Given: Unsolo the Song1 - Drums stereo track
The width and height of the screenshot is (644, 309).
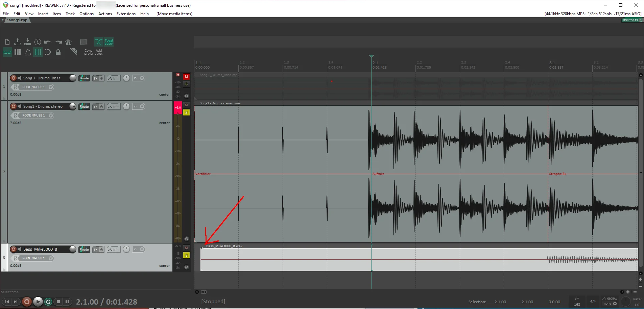Looking at the screenshot, I should point(186,112).
